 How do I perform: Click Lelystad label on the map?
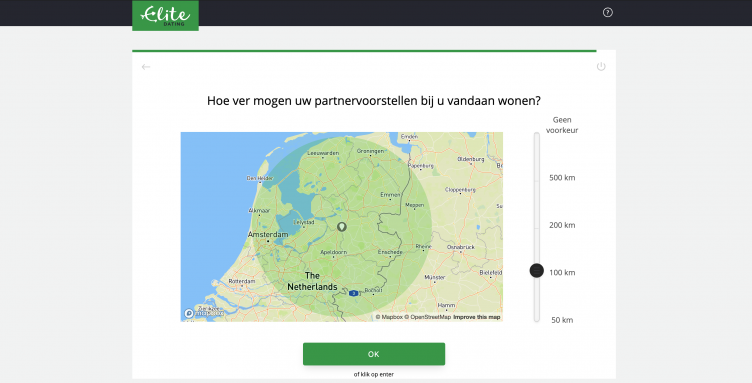(304, 222)
